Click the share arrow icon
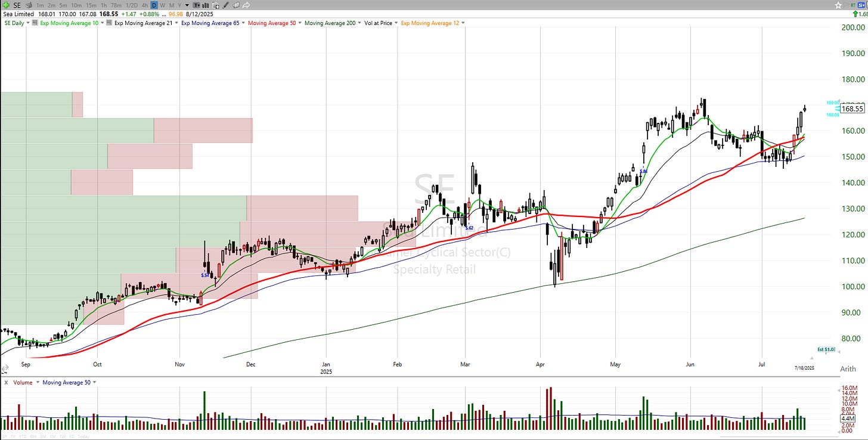The width and height of the screenshot is (868, 440). click(x=246, y=5)
